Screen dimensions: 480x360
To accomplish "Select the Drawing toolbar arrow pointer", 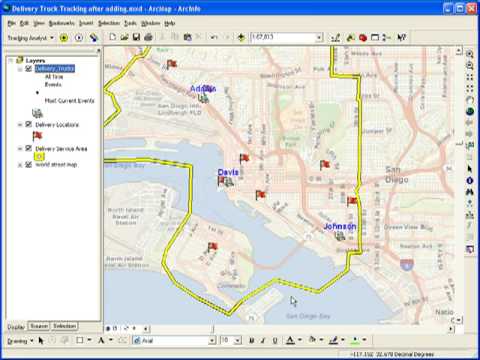I will (41, 340).
